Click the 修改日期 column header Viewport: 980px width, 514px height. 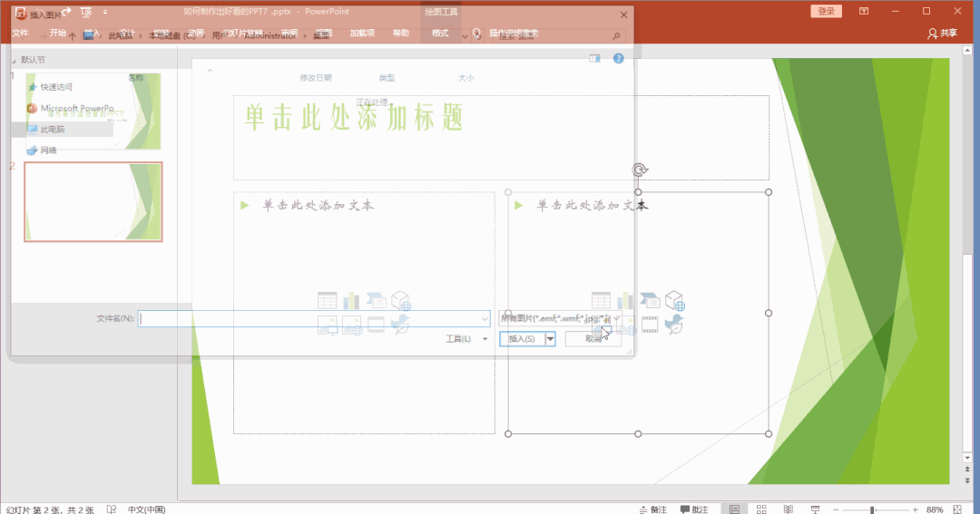[316, 77]
